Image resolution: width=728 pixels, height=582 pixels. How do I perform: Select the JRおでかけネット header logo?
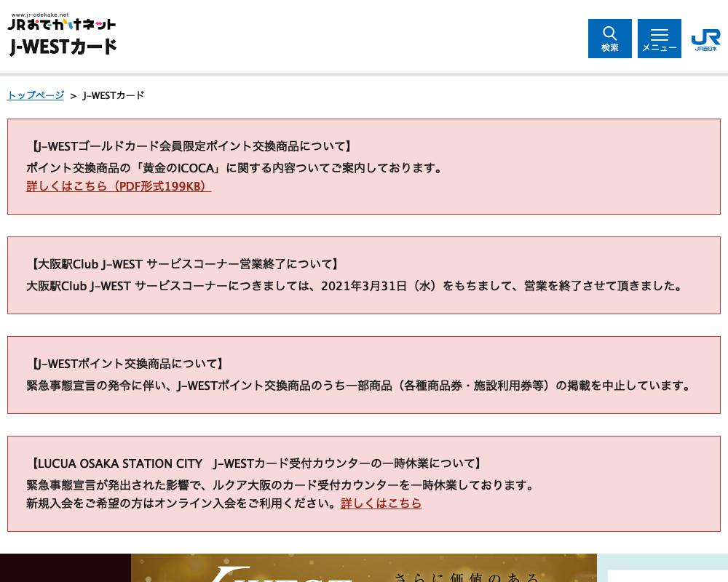pyautogui.click(x=61, y=22)
